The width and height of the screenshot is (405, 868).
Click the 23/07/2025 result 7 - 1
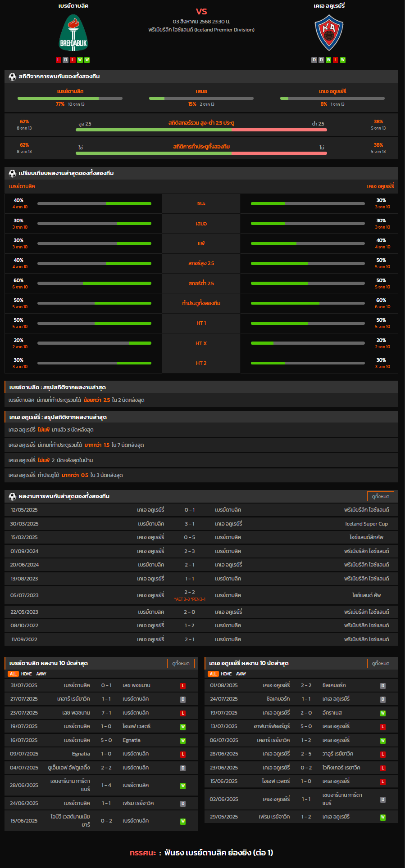coord(106,713)
